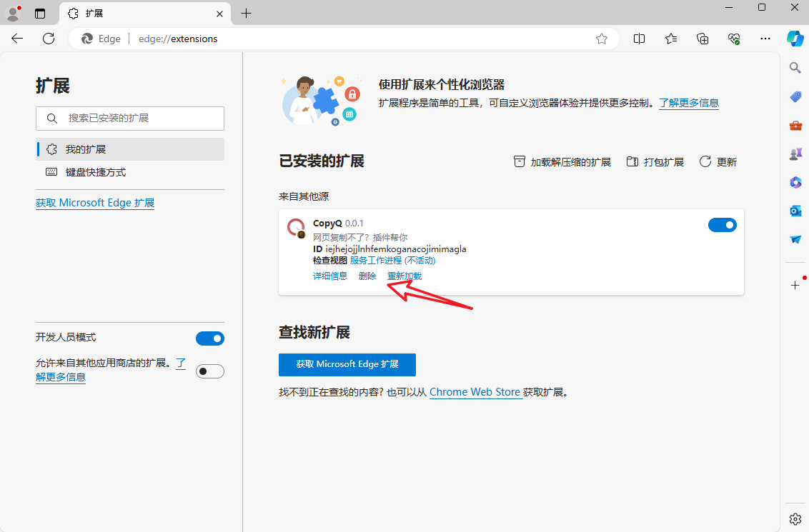Select 键盘快捷方式 in the sidebar
This screenshot has height=532, width=809.
click(x=130, y=172)
